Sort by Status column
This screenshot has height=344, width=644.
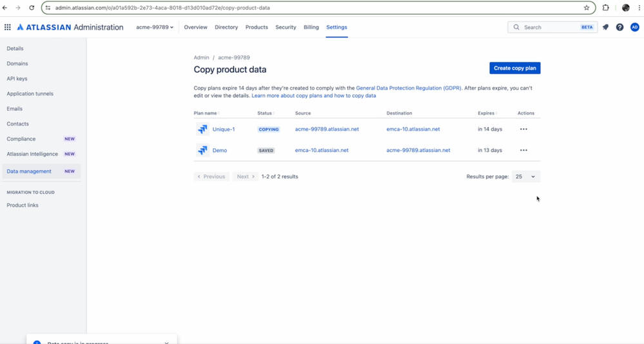(x=266, y=113)
